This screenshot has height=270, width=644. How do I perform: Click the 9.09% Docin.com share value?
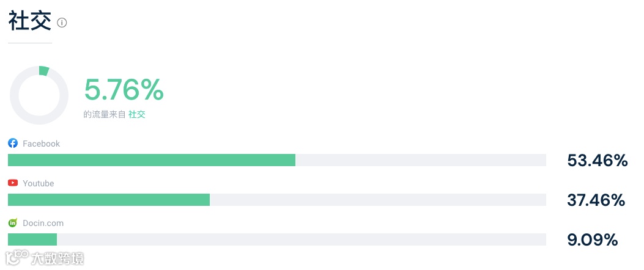click(592, 240)
